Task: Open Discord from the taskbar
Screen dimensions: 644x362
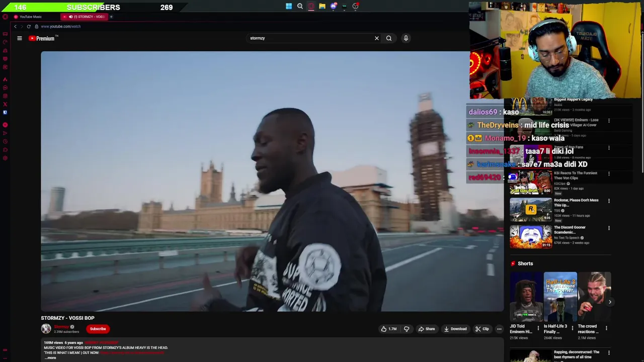Action: [x=333, y=7]
